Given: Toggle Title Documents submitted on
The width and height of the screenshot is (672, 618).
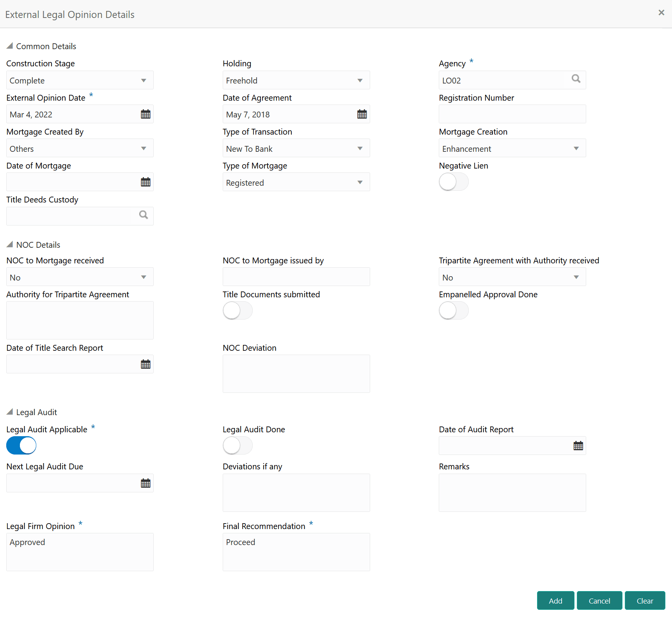Looking at the screenshot, I should tap(238, 311).
